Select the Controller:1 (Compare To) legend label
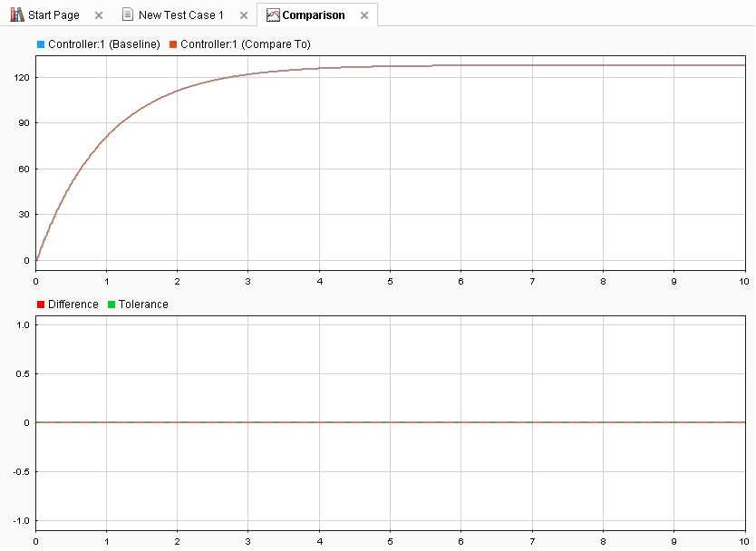756x551 pixels. tap(246, 44)
